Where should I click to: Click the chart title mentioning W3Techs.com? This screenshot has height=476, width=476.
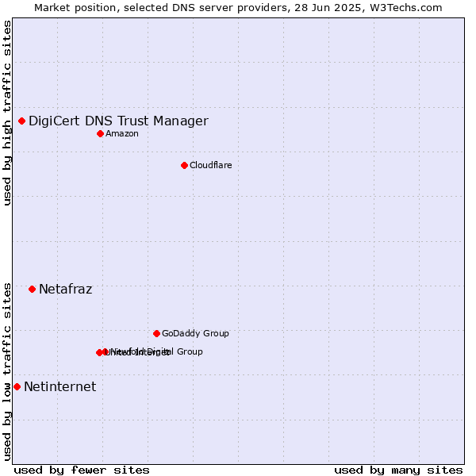(x=238, y=8)
